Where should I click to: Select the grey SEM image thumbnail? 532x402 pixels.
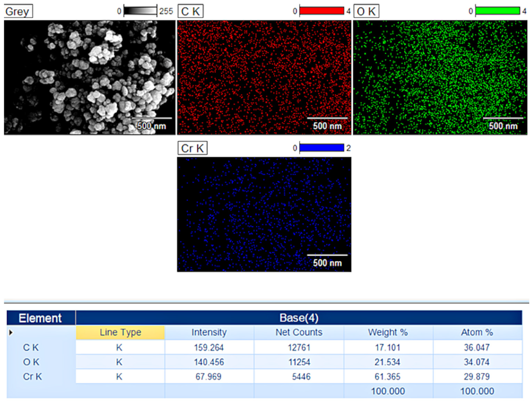89,77
